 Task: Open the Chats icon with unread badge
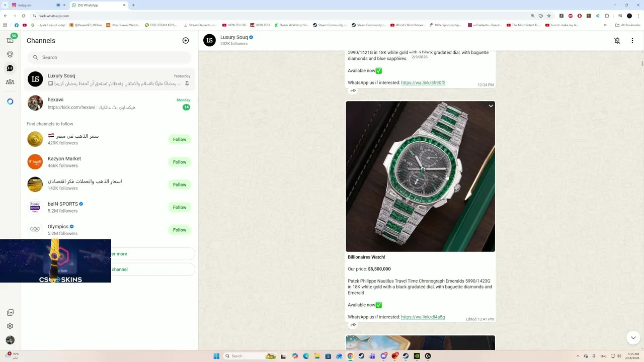click(10, 40)
